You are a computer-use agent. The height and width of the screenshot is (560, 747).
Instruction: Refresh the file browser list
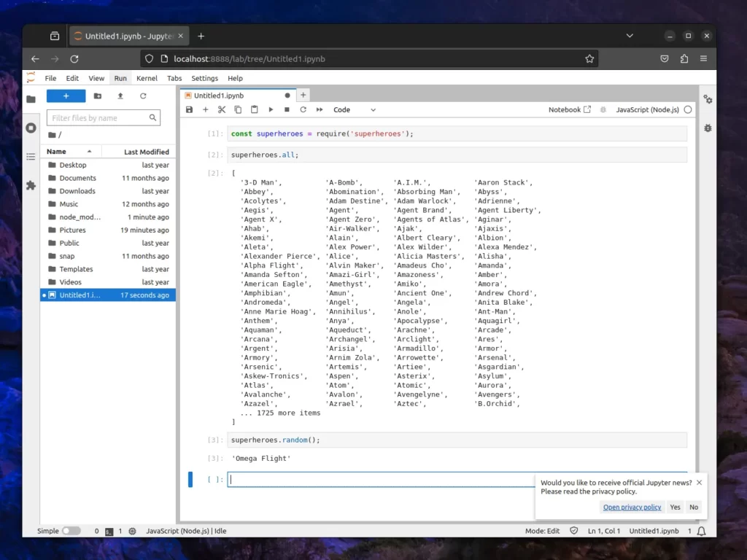click(x=143, y=96)
